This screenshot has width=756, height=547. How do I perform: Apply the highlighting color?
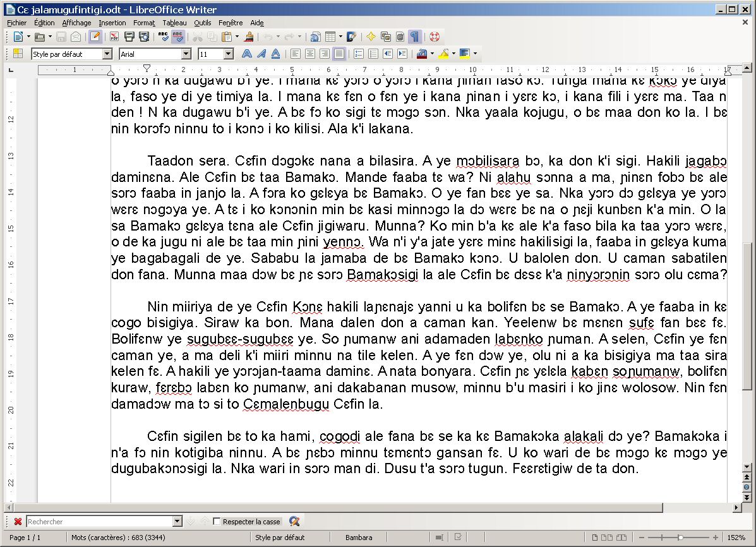(x=443, y=54)
